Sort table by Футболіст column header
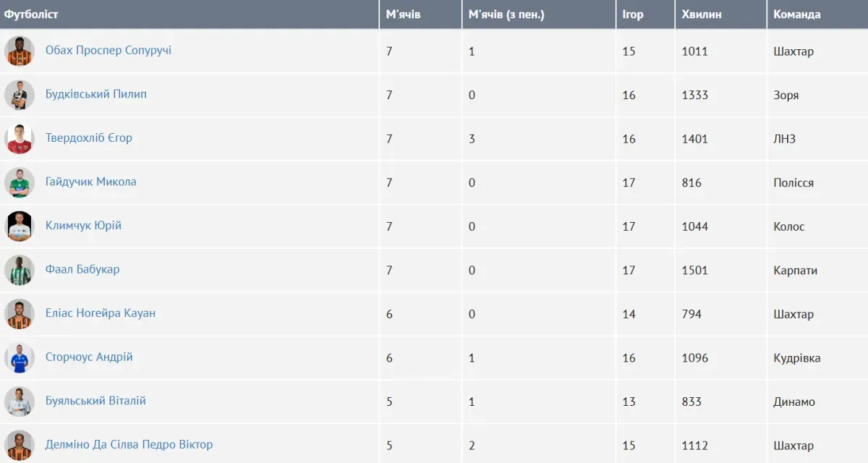Viewport: 868px width, 463px height. point(31,14)
